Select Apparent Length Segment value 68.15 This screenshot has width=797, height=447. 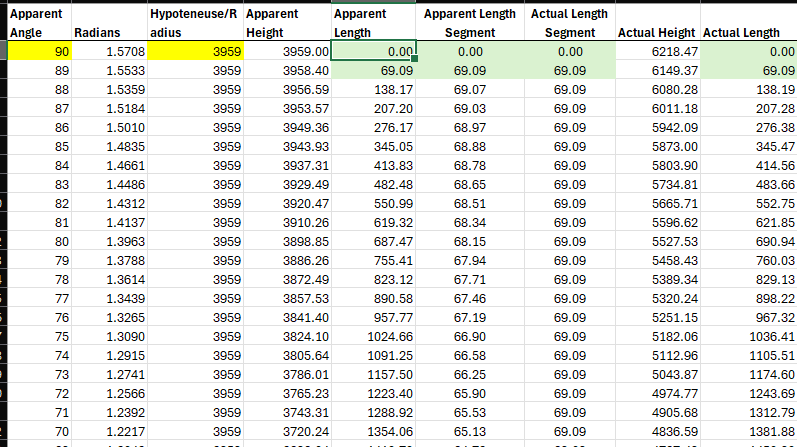pos(470,241)
